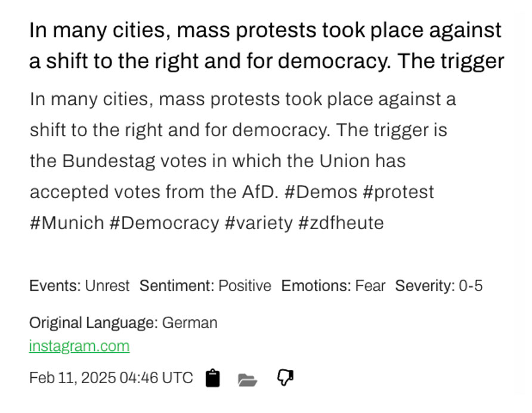The height and width of the screenshot is (413, 532).
Task: Click the word Bundestag in the body
Action: pos(109,161)
